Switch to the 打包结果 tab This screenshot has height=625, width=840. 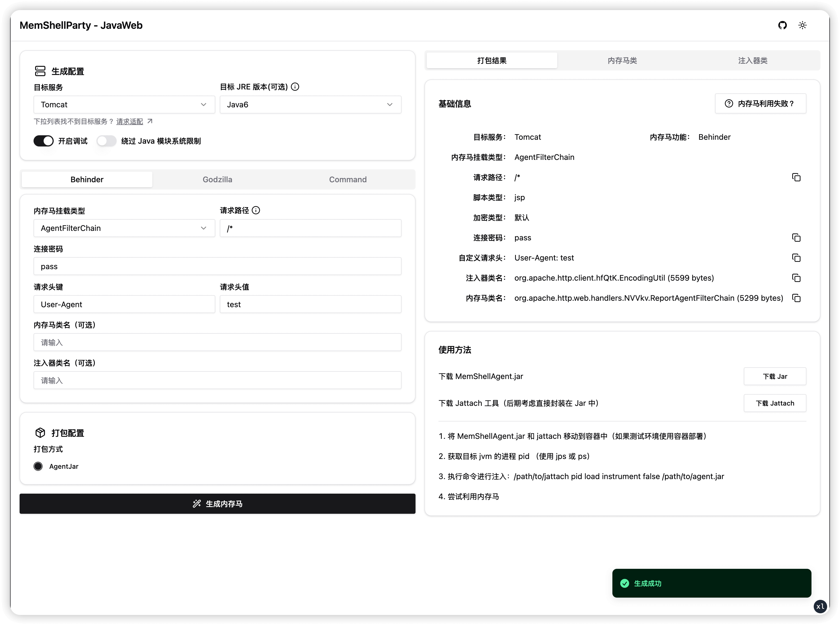492,61
